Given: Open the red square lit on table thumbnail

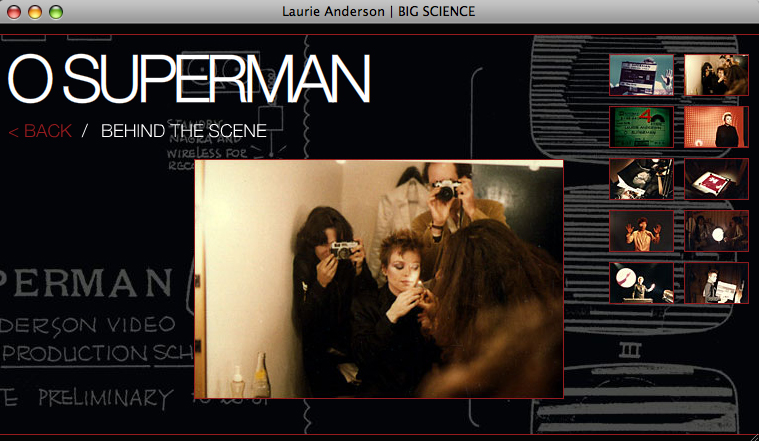Looking at the screenshot, I should [x=716, y=179].
